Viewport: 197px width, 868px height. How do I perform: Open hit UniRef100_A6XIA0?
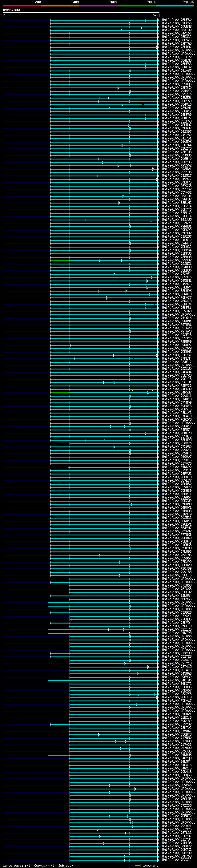point(177,30)
